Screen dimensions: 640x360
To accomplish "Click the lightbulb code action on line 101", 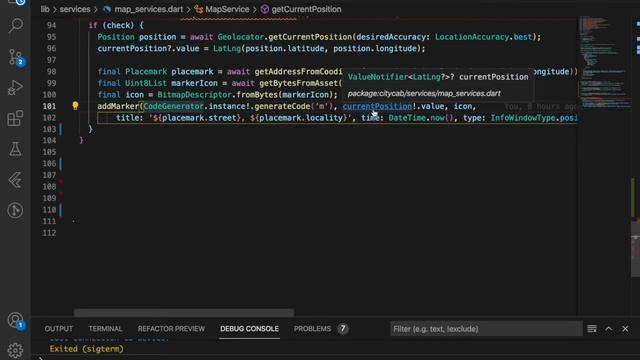I will [x=75, y=106].
